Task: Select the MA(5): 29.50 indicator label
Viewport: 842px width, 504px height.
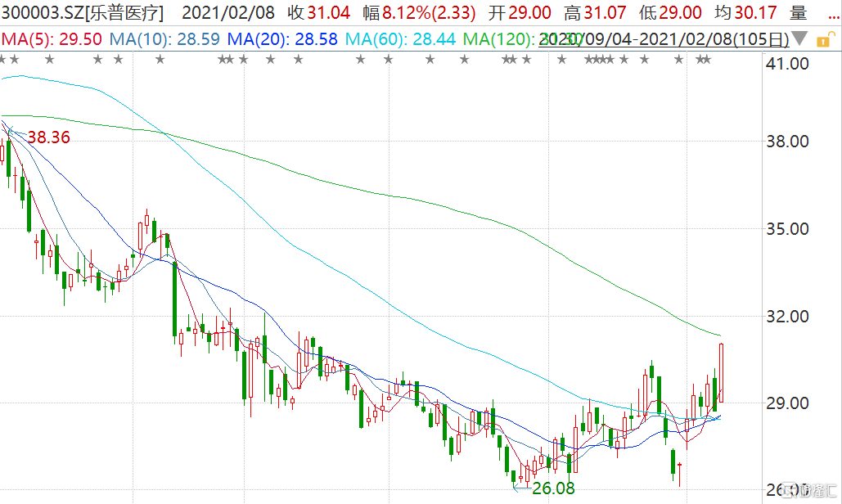Action: tap(52, 39)
